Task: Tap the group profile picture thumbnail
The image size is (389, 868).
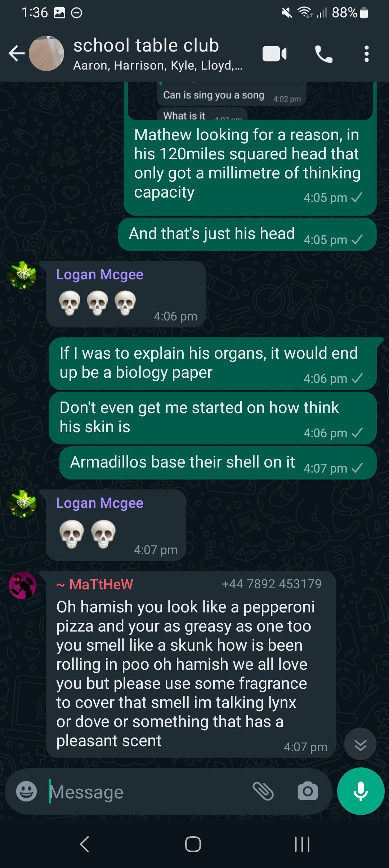Action: click(x=46, y=53)
